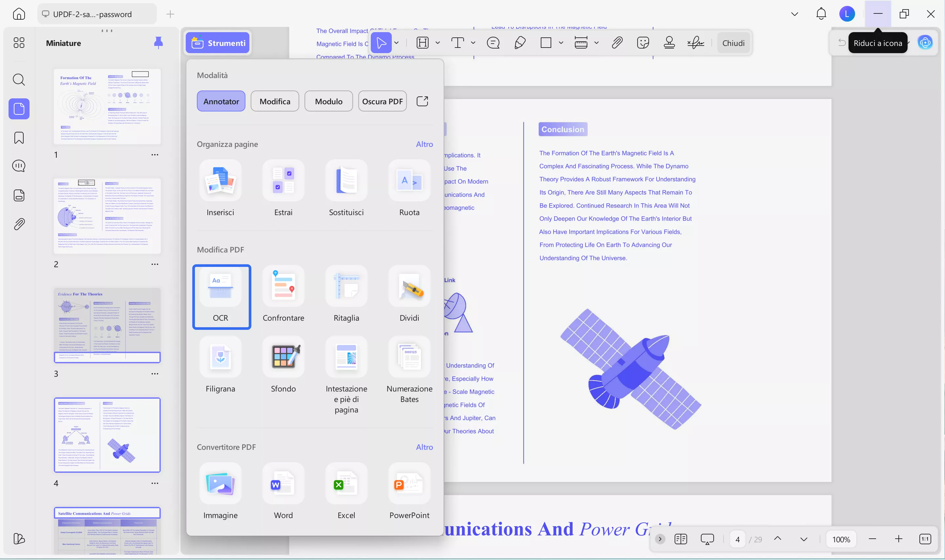This screenshot has width=945, height=560.
Task: Expand the rectangle shape dropdown arrow
Action: pos(561,43)
